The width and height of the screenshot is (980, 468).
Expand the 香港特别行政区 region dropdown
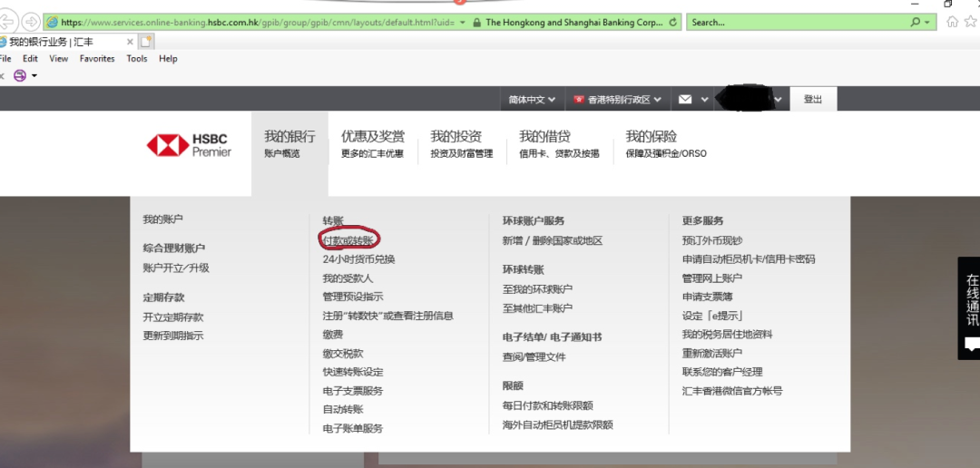coord(617,100)
